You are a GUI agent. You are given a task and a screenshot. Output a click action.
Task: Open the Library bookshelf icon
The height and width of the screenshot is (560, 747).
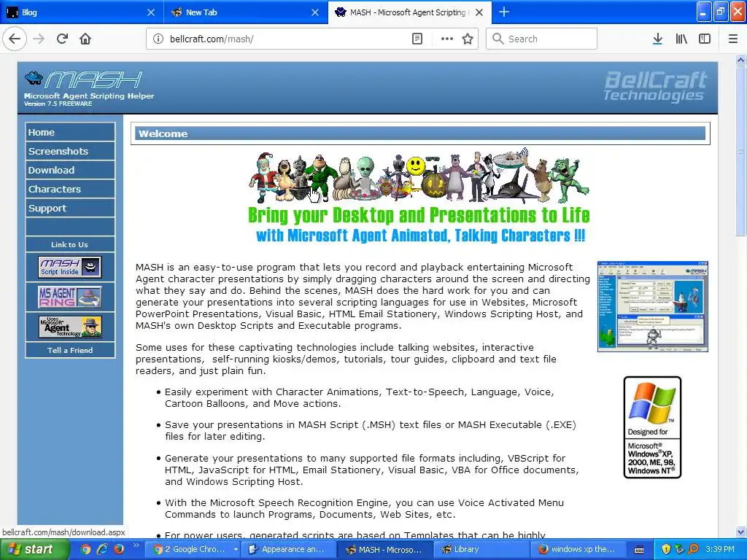(681, 39)
